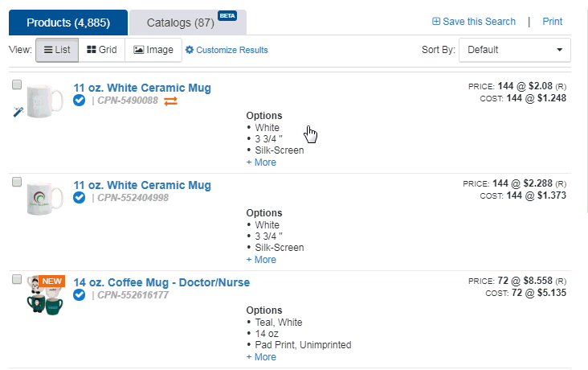Switch to Image view

click(x=153, y=50)
